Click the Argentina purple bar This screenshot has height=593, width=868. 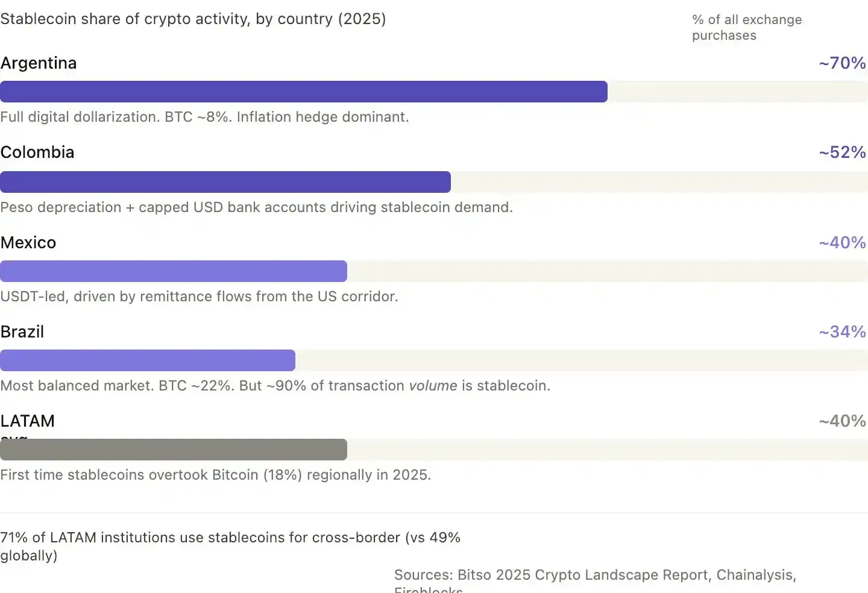[x=304, y=92]
